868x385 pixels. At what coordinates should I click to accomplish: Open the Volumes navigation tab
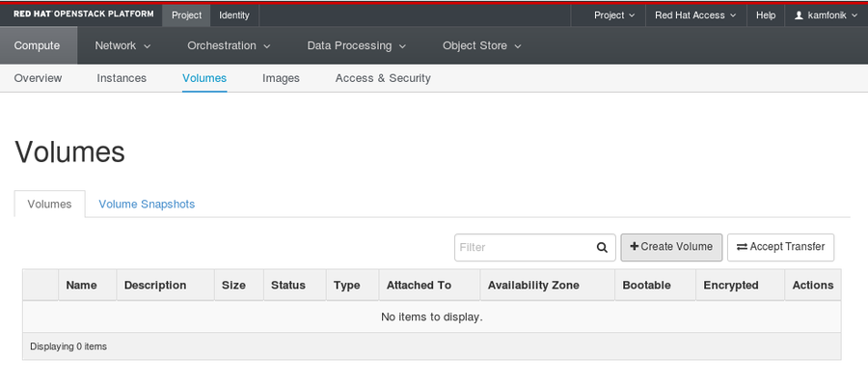click(204, 78)
